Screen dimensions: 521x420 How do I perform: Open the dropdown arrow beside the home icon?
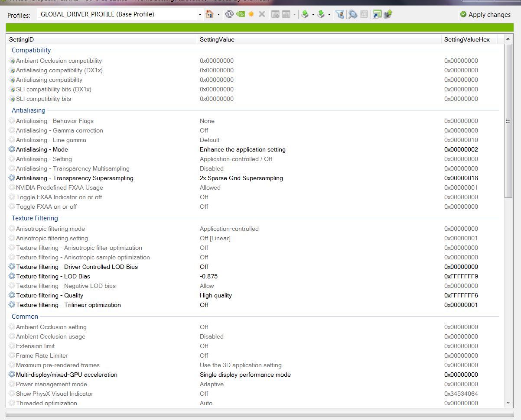(218, 15)
